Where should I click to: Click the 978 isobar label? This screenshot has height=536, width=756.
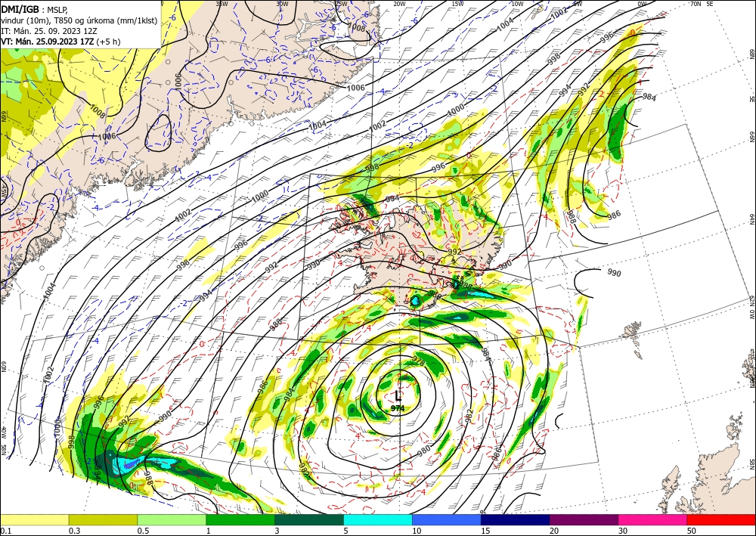pyautogui.click(x=419, y=360)
